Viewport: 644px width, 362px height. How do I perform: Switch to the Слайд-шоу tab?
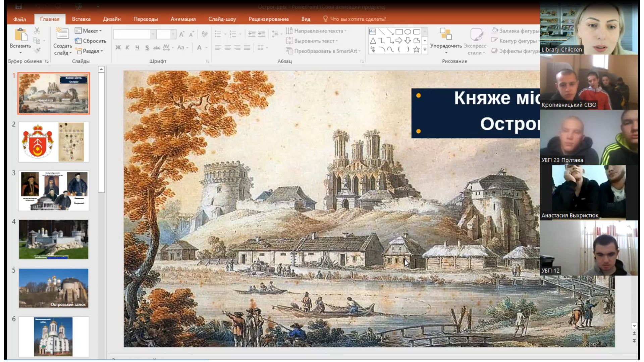click(x=222, y=19)
